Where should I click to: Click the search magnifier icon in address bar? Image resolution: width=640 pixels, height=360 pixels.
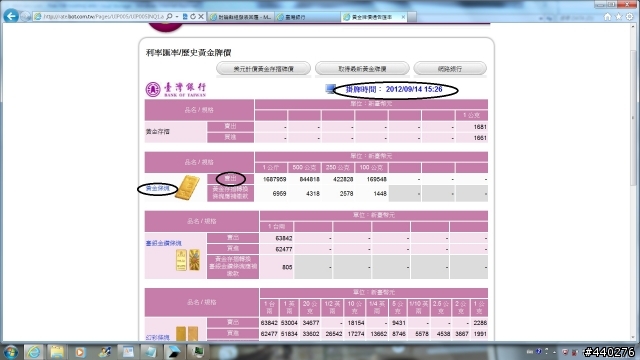pyautogui.click(x=169, y=17)
